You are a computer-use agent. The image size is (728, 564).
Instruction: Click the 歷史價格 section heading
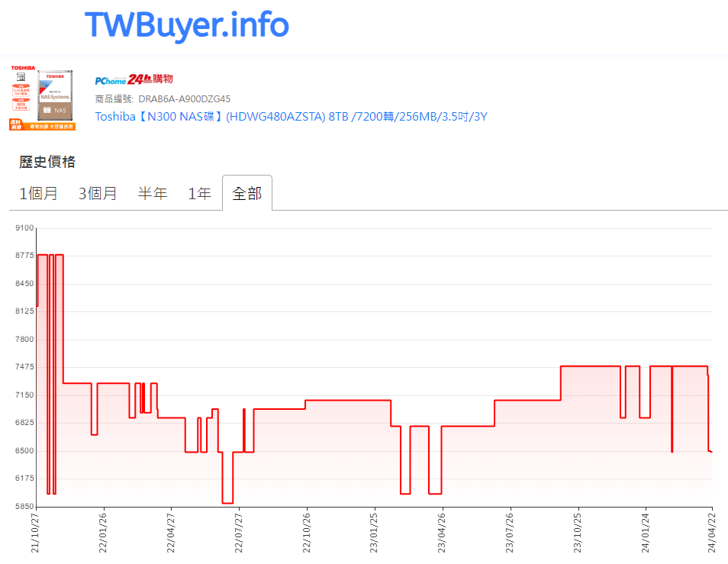tap(47, 162)
